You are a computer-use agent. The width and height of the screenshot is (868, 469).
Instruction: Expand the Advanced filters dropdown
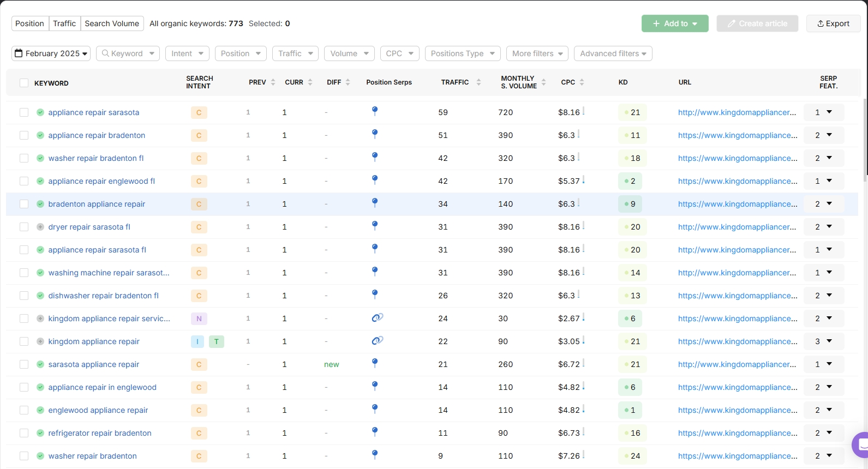[x=613, y=53]
